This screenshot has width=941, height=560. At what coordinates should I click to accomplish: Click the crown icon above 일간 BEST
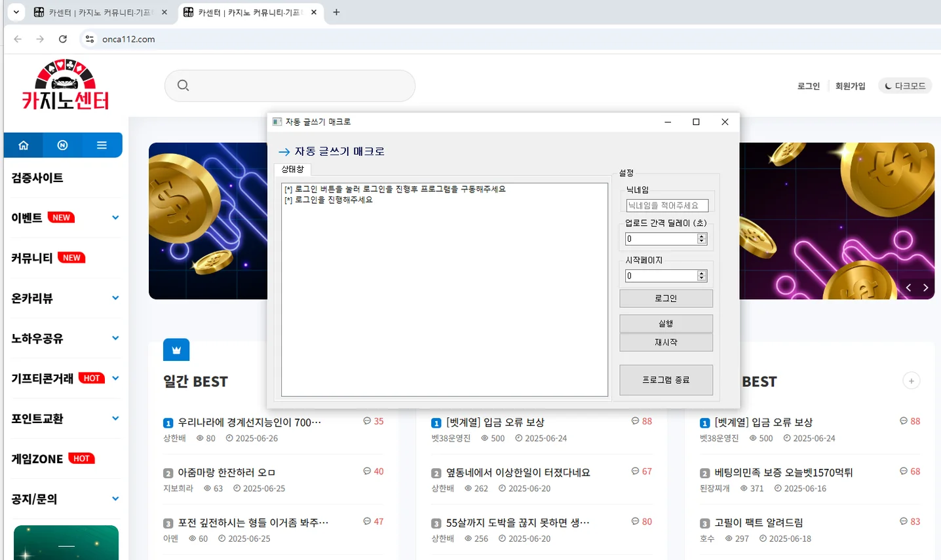click(x=176, y=350)
